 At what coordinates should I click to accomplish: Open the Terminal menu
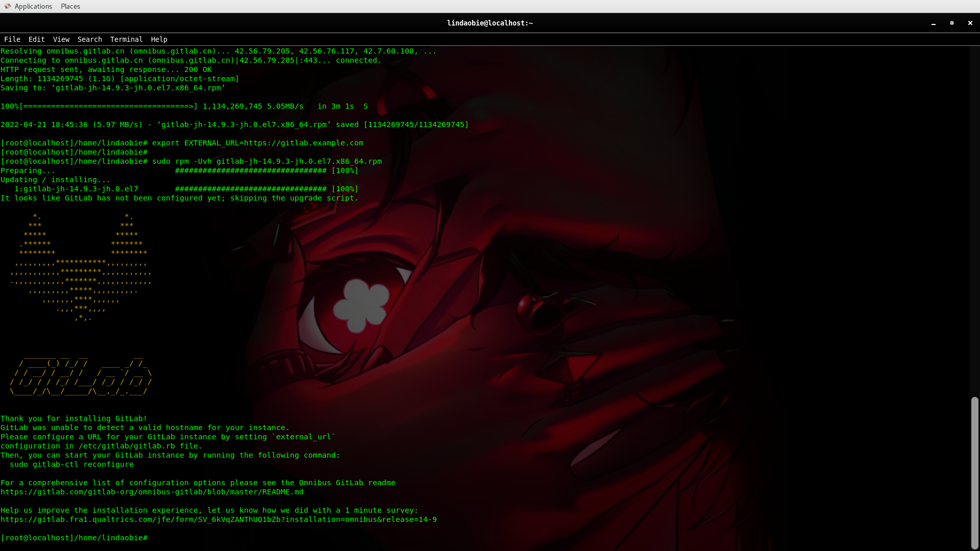tap(126, 39)
